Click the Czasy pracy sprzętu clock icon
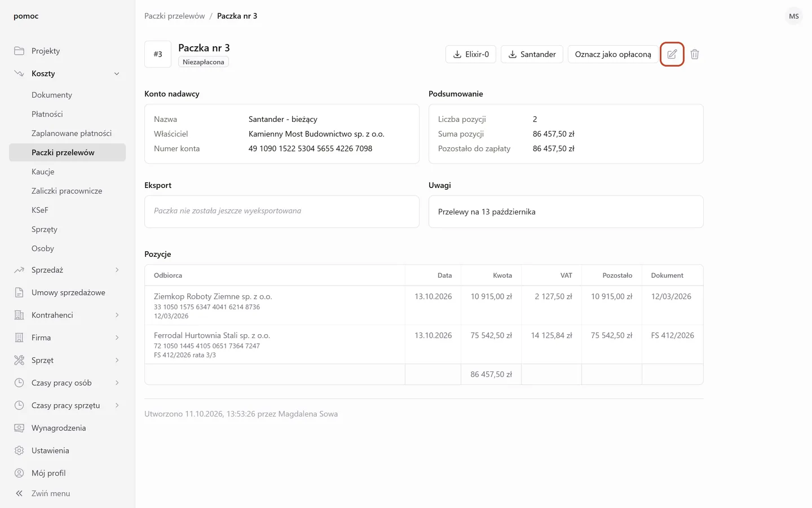812x508 pixels. tap(19, 405)
